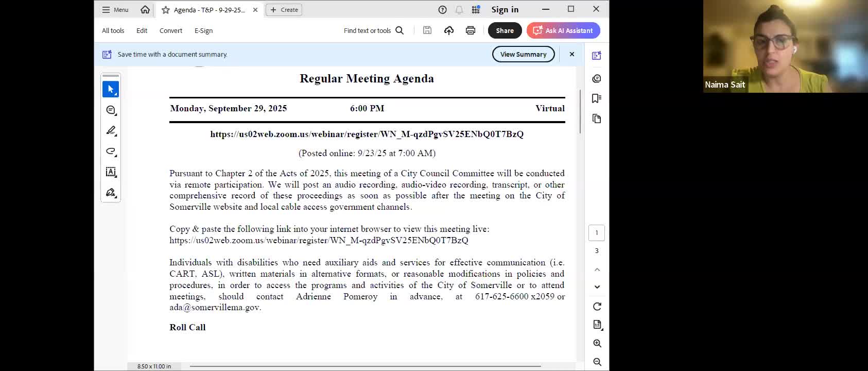The width and height of the screenshot is (868, 371).
Task: Choose the Select arrow tool
Action: pyautogui.click(x=111, y=89)
